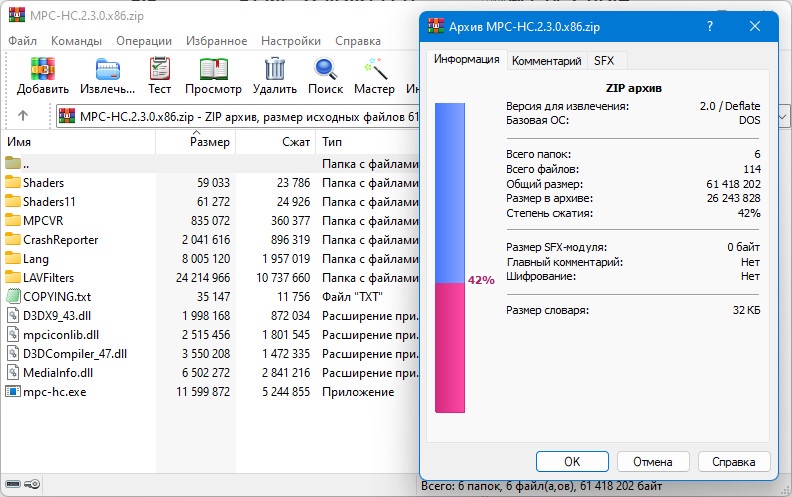This screenshot has width=792, height=497.
Task: Click the Shaders11 folder icon
Action: point(13,201)
